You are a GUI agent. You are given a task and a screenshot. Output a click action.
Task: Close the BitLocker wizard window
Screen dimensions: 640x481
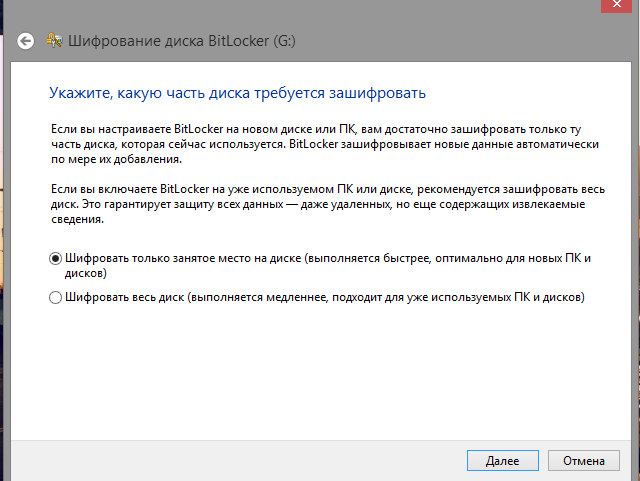tap(616, 6)
